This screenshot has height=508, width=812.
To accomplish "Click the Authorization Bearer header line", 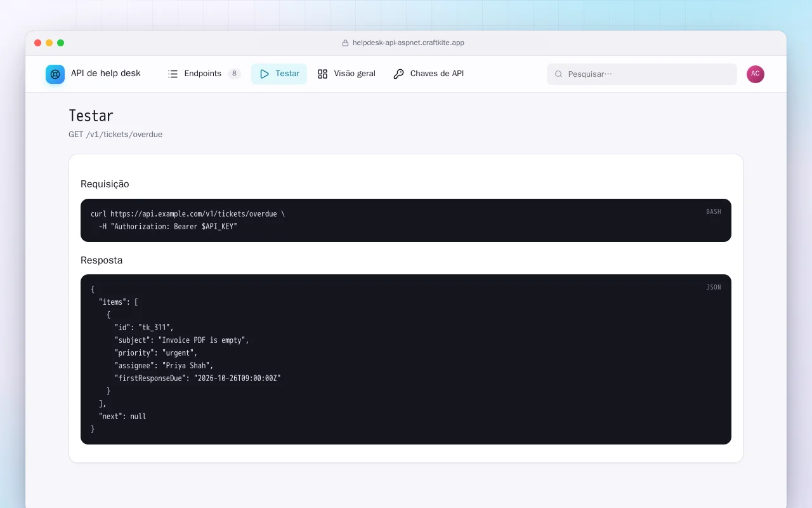I will pyautogui.click(x=167, y=227).
